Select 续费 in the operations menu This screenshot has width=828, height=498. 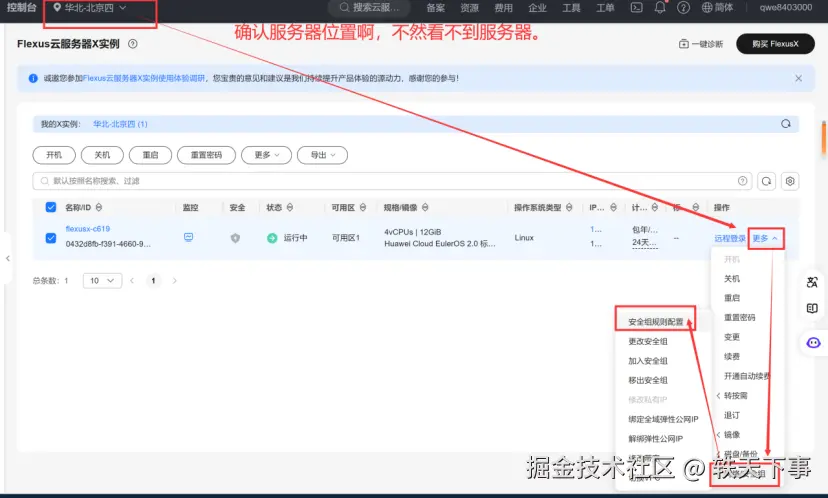pos(731,356)
